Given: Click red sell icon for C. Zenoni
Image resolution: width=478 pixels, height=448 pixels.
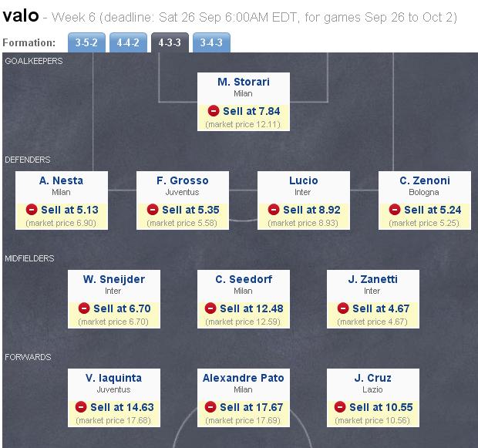Looking at the screenshot, I should pos(395,210).
